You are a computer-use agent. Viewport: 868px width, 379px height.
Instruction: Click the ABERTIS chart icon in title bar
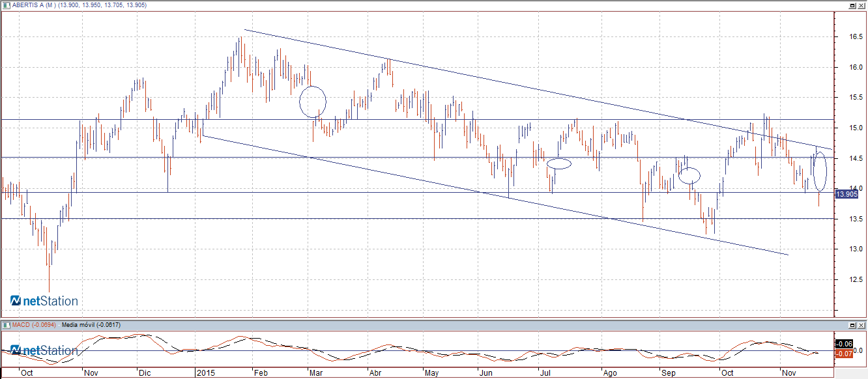(x=7, y=5)
